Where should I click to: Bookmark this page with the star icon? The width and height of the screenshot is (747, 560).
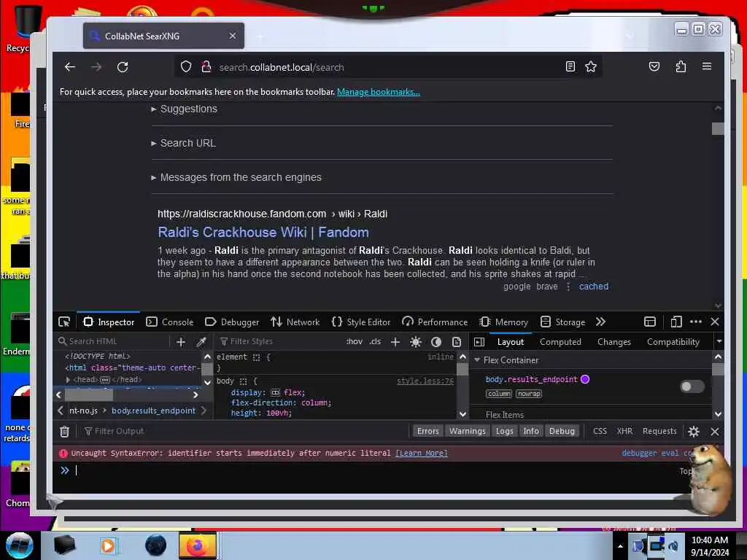(591, 66)
